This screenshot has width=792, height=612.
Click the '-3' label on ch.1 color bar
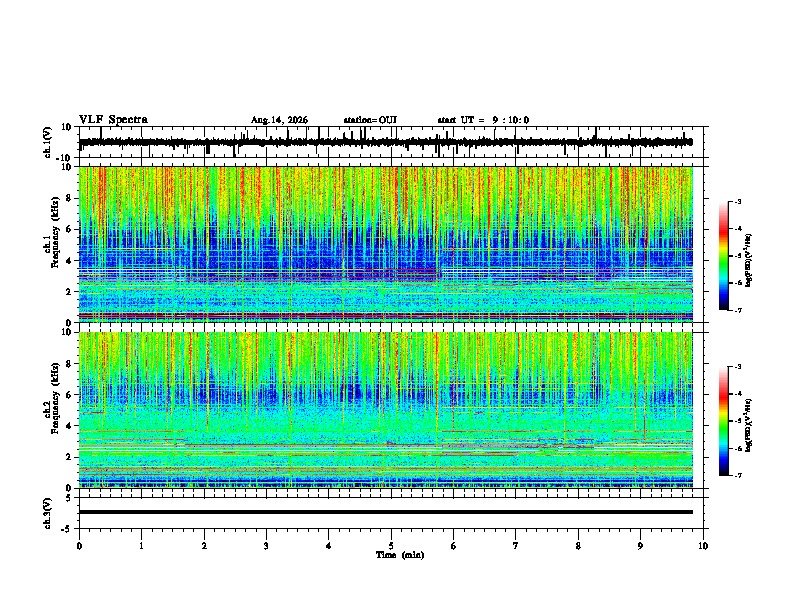738,202
